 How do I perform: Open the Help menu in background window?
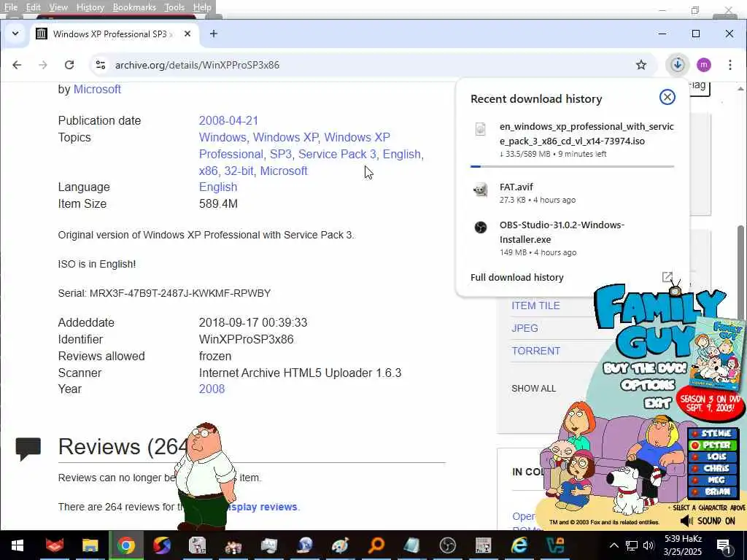[202, 7]
